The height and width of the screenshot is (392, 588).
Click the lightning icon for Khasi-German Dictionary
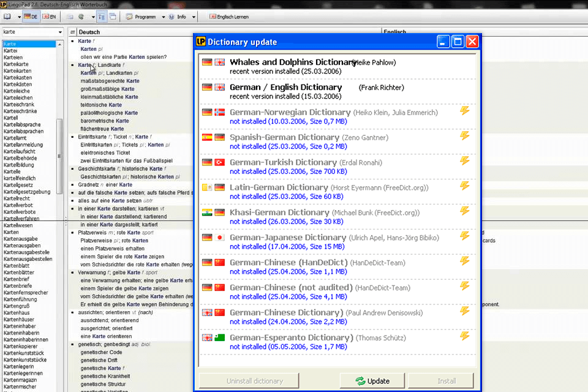pyautogui.click(x=465, y=211)
